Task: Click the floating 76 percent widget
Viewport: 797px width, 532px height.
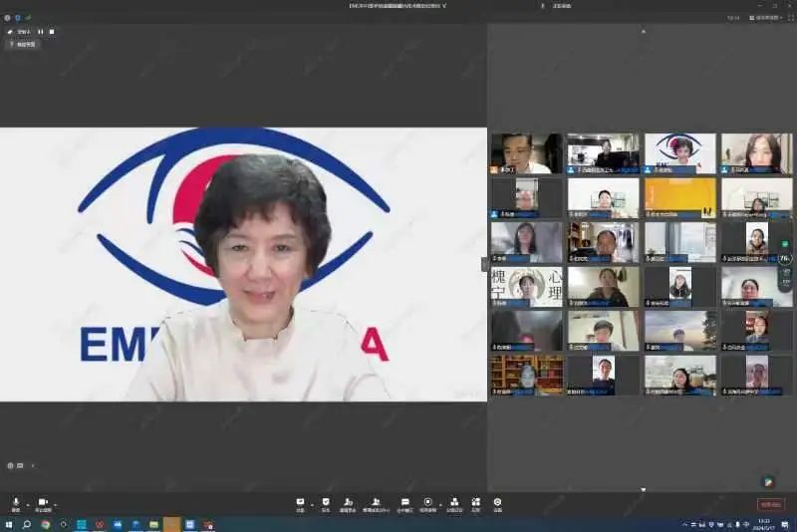Action: coord(785,258)
